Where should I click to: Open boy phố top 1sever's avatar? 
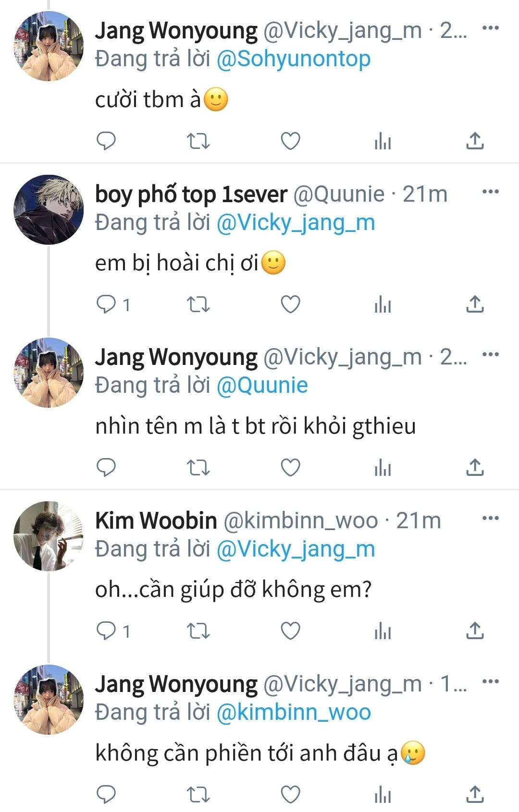tap(48, 209)
